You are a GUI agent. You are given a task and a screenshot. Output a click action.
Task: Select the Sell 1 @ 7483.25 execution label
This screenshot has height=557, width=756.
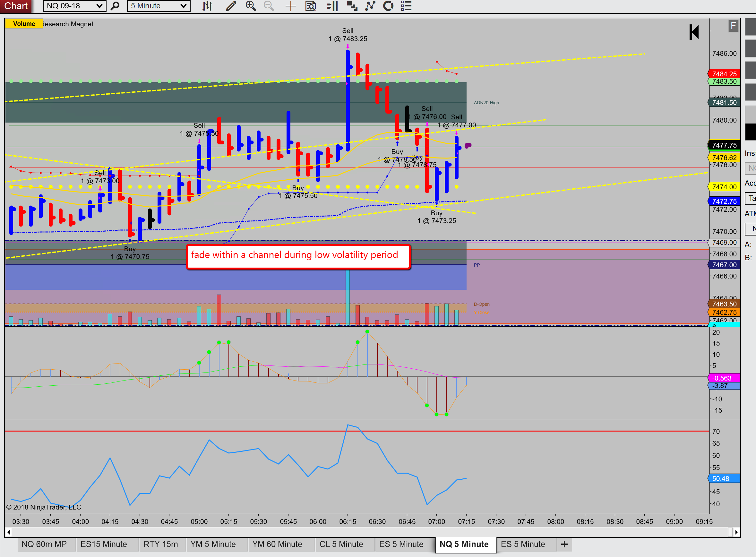tap(348, 35)
